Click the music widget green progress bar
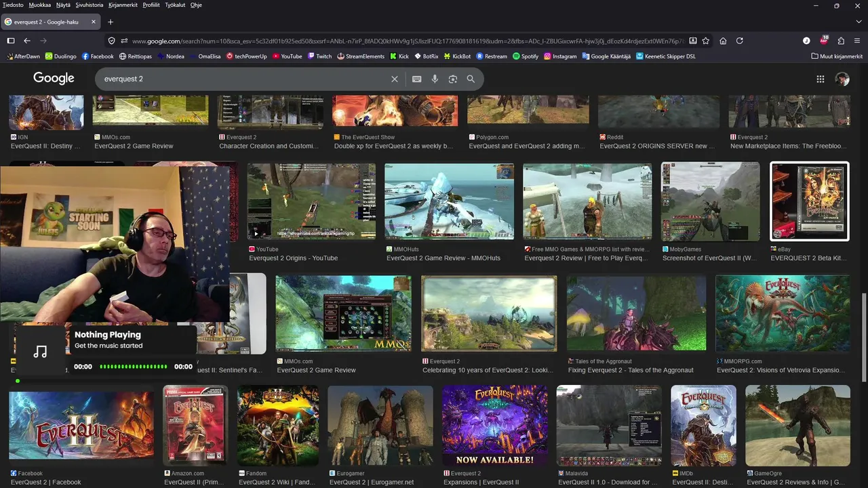 tap(133, 367)
